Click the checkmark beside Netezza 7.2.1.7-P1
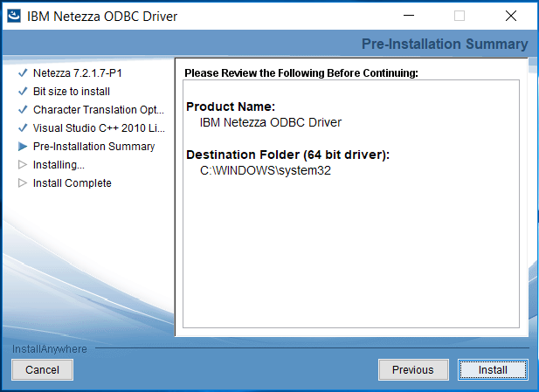This screenshot has height=392, width=539. click(23, 73)
